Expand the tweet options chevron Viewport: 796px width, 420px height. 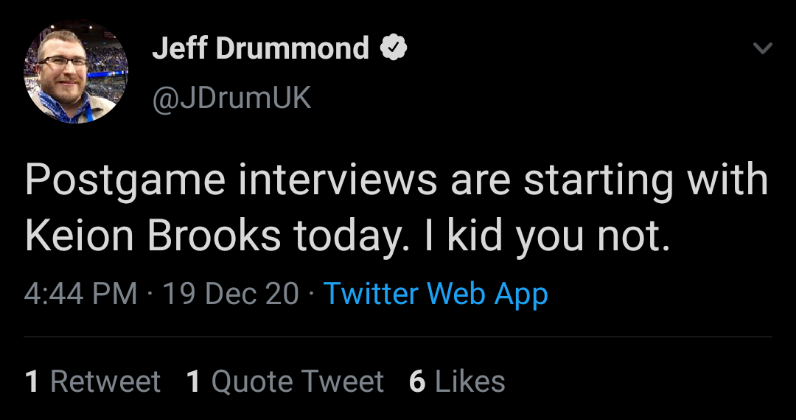(762, 48)
